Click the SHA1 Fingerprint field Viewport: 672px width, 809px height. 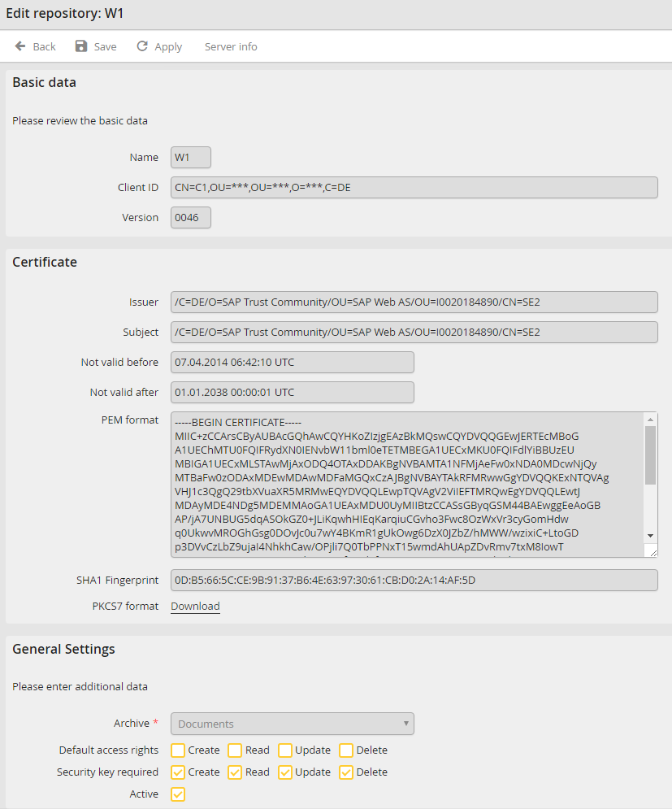414,580
